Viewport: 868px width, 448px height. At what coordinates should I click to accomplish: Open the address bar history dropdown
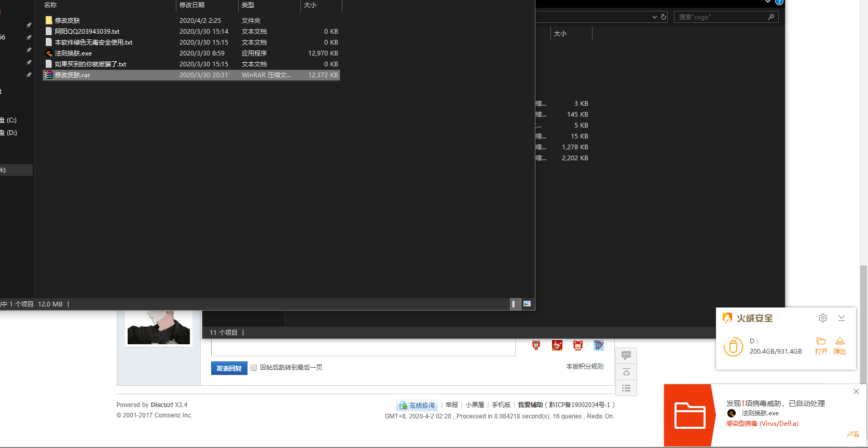pyautogui.click(x=654, y=17)
